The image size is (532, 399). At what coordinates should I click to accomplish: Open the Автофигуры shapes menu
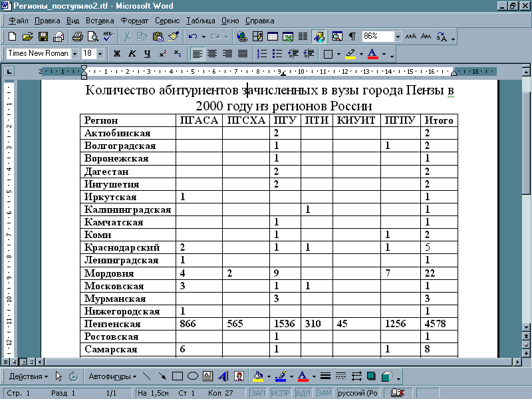[x=112, y=376]
